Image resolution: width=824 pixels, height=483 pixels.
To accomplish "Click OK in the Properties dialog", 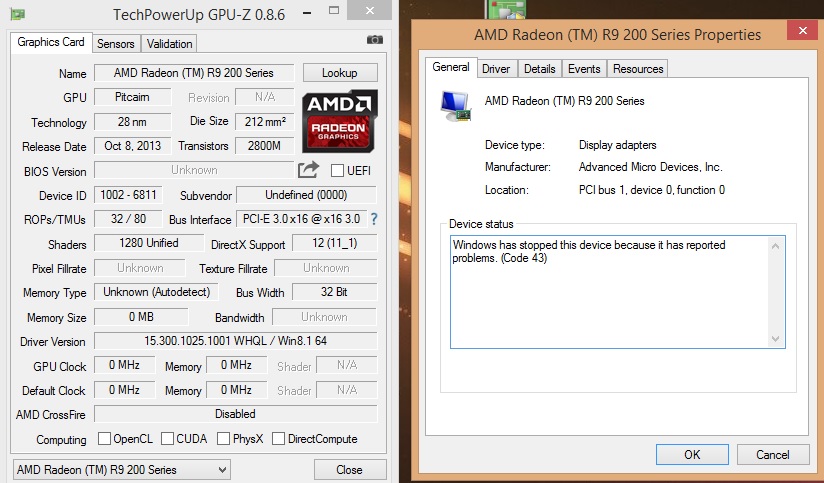I will coord(692,455).
